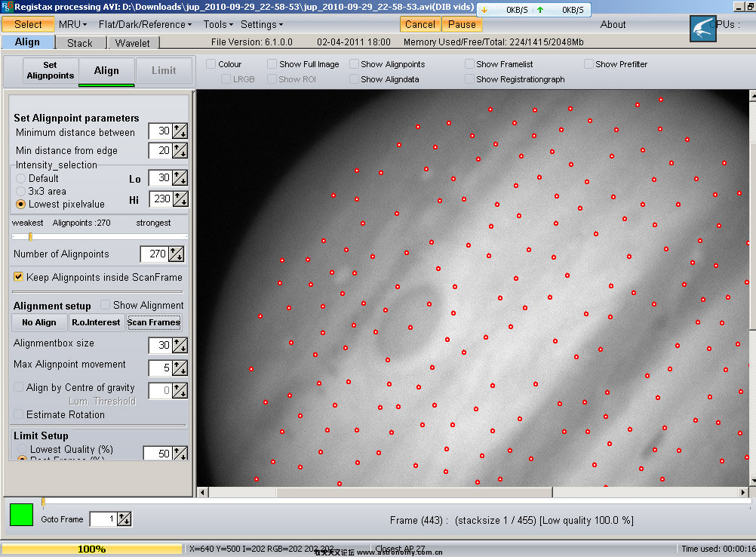
Task: Click the frame position slider handle
Action: (43, 503)
